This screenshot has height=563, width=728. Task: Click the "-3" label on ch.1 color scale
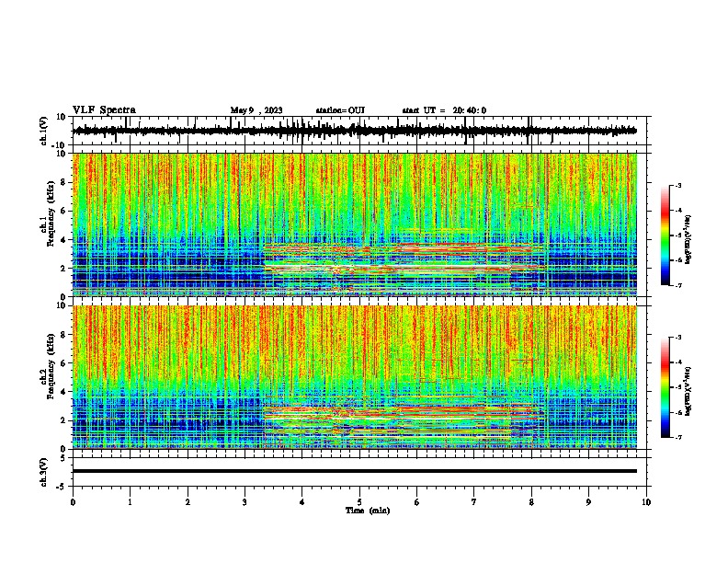pyautogui.click(x=678, y=185)
